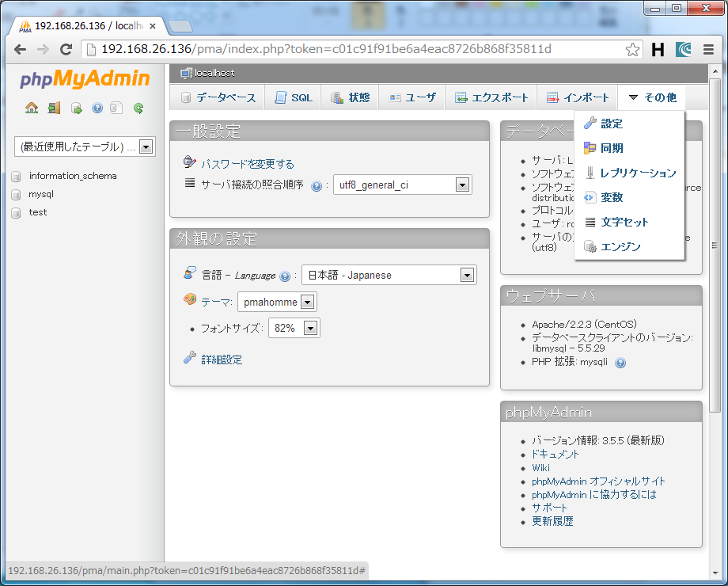Click the log out door icon
728x586 pixels.
[x=54, y=108]
